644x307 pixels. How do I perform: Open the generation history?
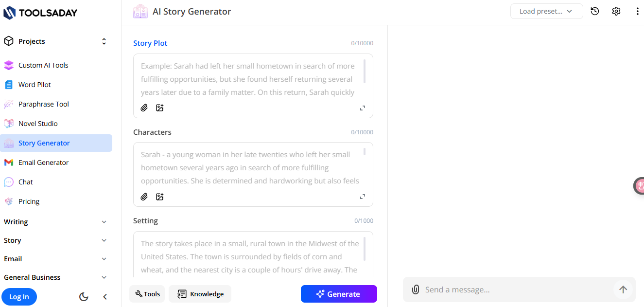[594, 11]
